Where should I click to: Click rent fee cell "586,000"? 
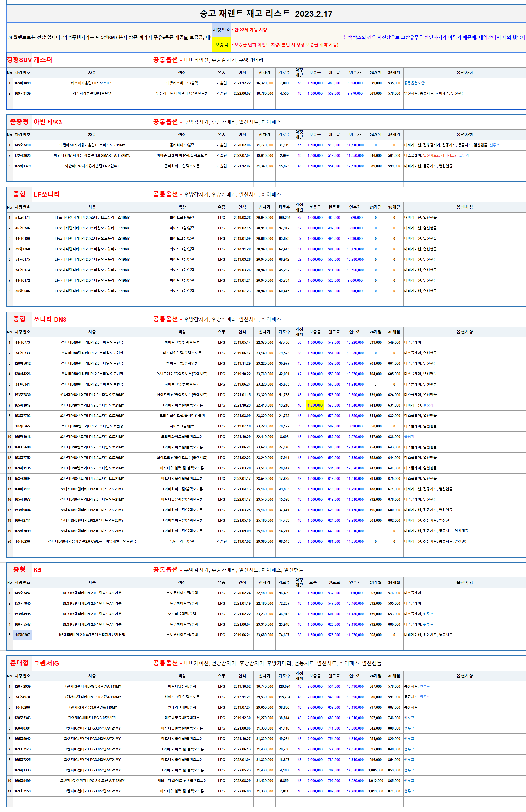pos(334,291)
